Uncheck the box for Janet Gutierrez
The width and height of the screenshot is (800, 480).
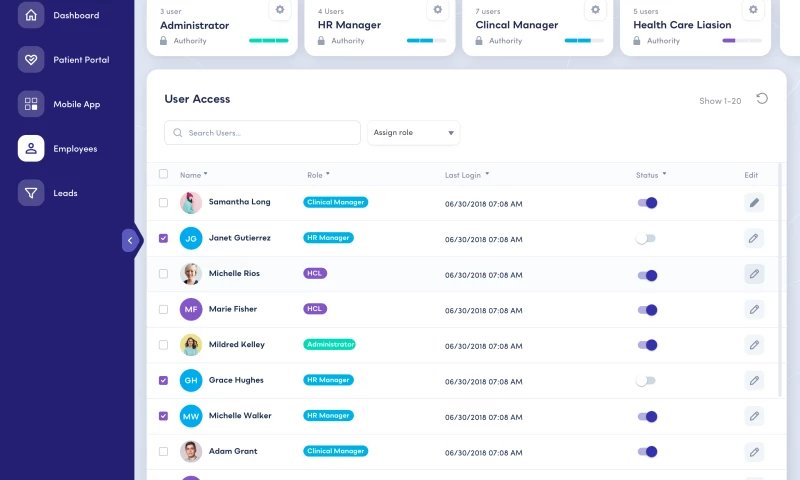click(x=163, y=238)
